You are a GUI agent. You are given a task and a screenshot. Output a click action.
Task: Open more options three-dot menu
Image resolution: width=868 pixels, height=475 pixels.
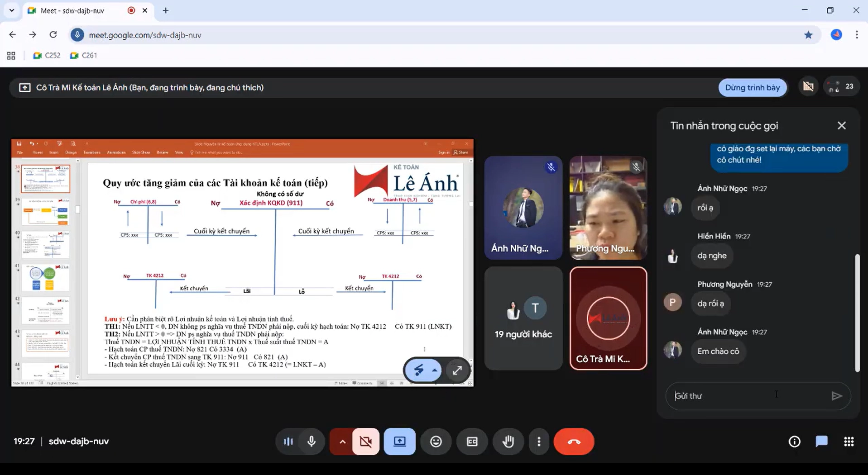[539, 442]
